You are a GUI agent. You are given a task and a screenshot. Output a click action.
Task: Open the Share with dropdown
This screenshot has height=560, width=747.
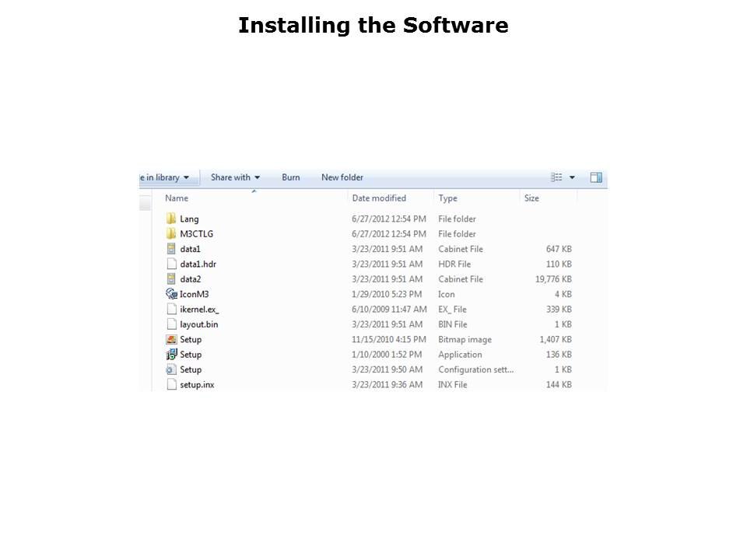click(235, 177)
